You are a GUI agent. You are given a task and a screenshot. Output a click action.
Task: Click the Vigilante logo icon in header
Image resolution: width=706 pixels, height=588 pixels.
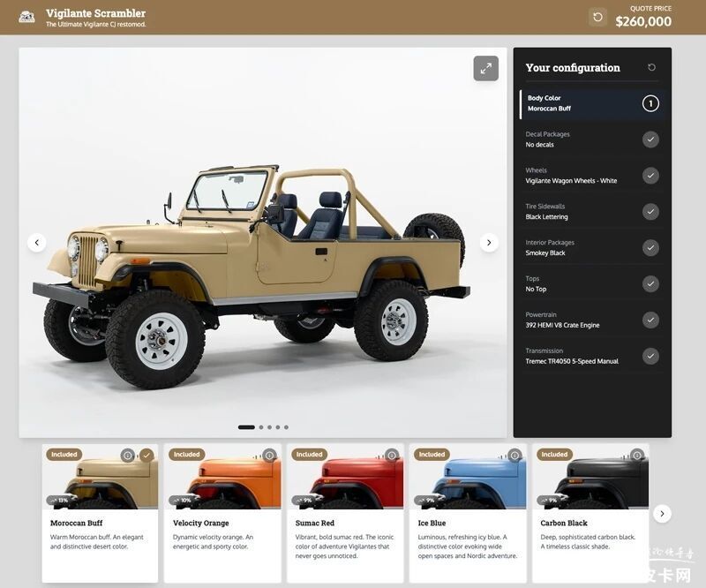click(x=26, y=17)
